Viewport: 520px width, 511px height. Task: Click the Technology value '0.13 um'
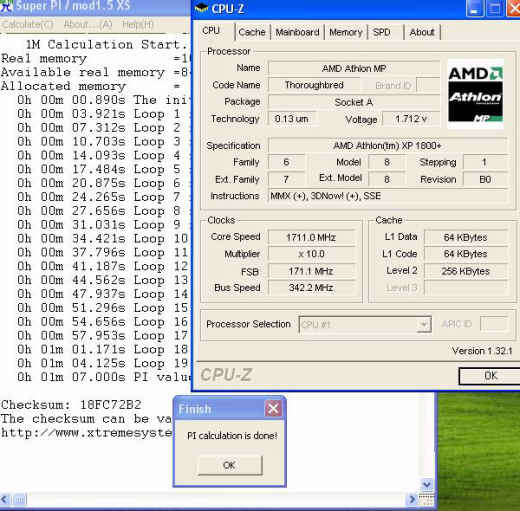(x=292, y=119)
